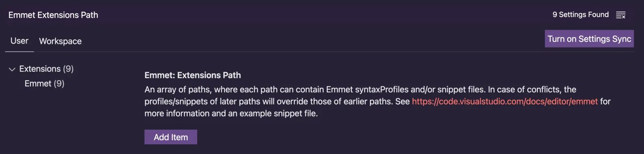The width and height of the screenshot is (644, 154).
Task: Clear the settings search filter icon
Action: coord(621,15)
